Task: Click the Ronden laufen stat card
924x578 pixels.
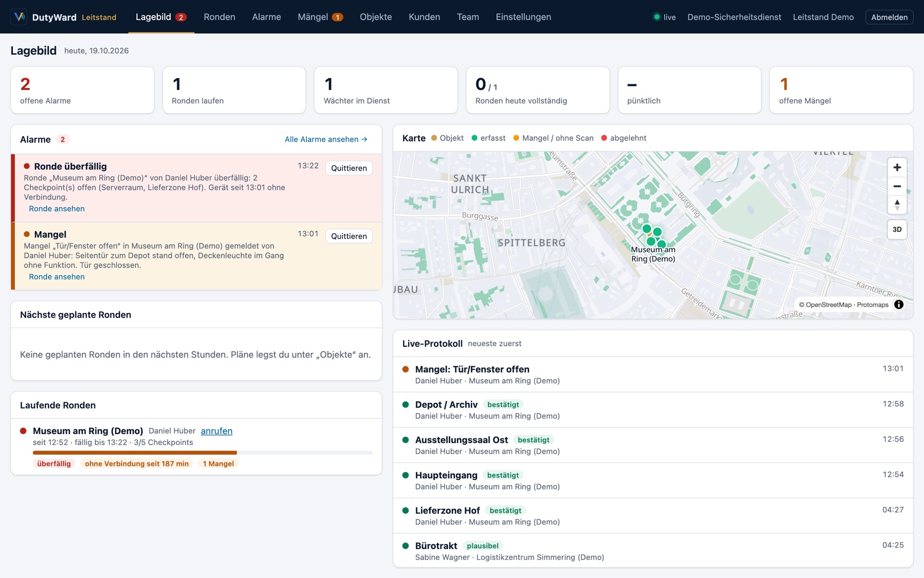Action: (x=234, y=90)
